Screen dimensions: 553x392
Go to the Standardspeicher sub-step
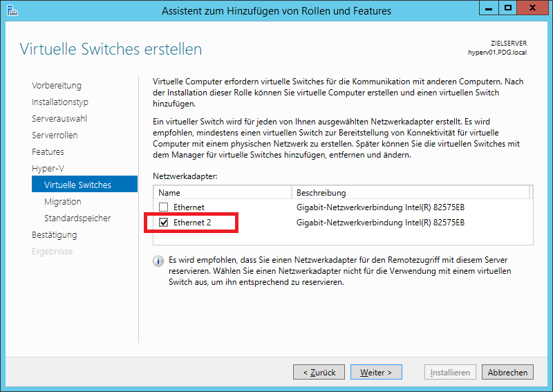click(x=77, y=218)
